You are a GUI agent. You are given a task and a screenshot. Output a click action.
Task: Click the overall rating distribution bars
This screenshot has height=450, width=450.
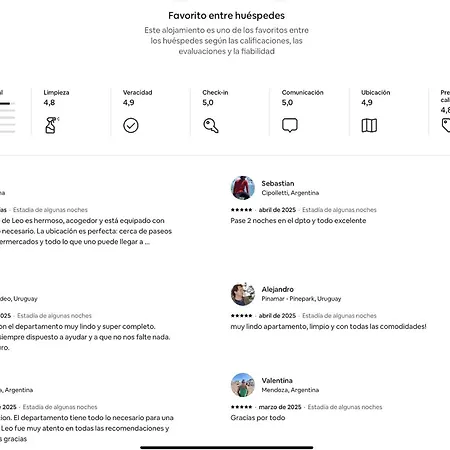tap(7, 117)
